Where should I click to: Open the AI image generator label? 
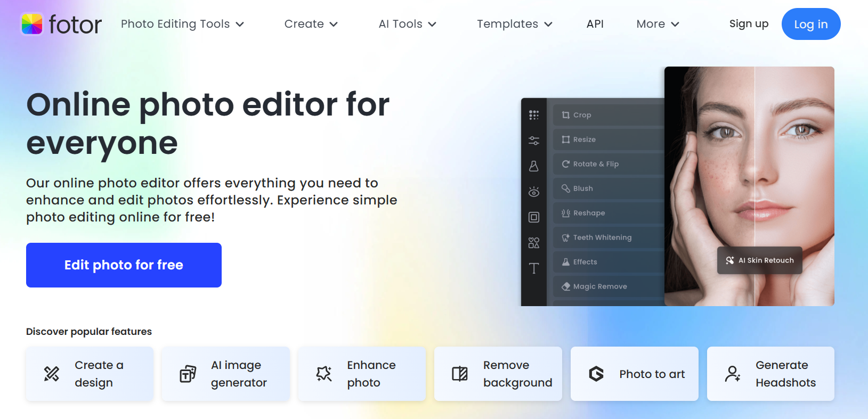239,374
